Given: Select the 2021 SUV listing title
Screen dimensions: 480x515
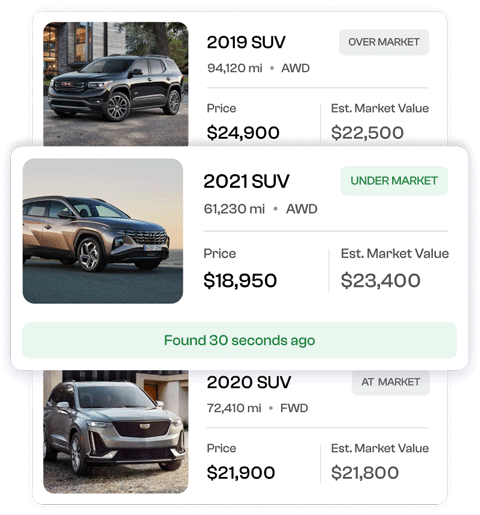Looking at the screenshot, I should tap(246, 181).
